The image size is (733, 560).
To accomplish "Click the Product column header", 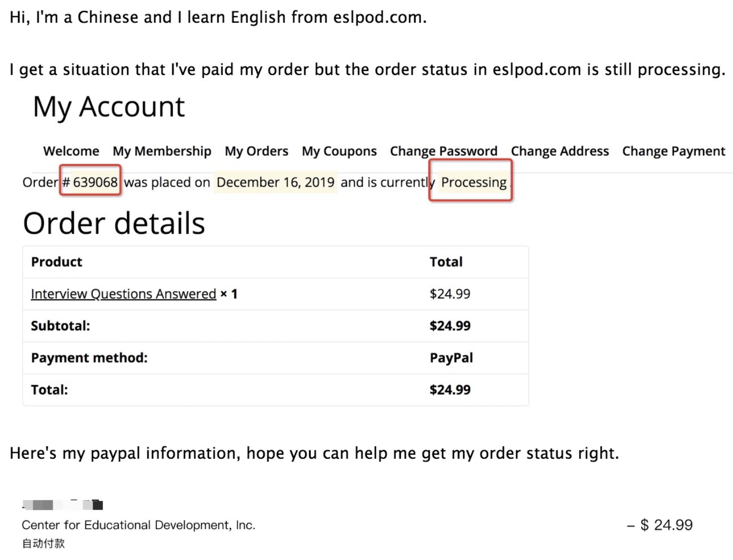I will 56,262.
